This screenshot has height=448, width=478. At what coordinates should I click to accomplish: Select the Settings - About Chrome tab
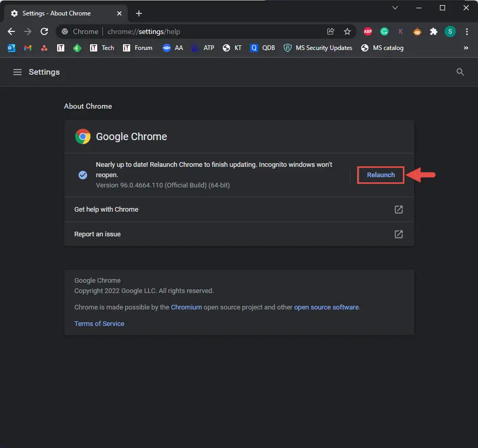tap(65, 13)
